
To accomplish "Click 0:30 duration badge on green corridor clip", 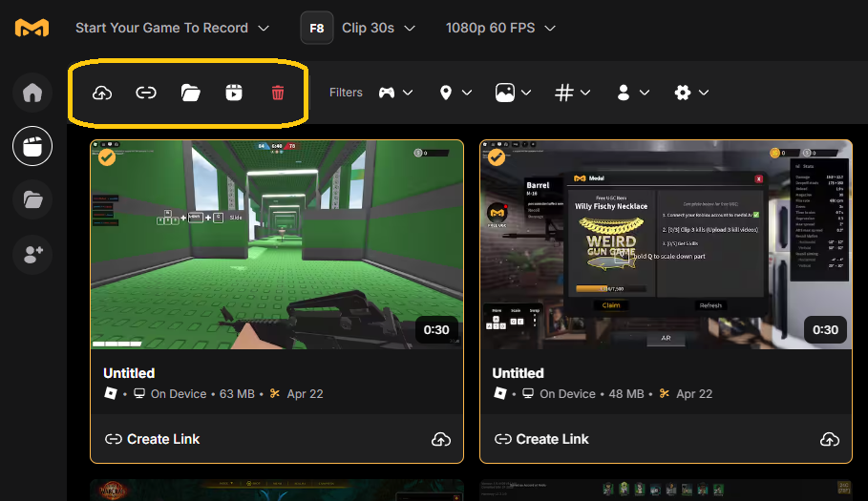I will coord(436,330).
